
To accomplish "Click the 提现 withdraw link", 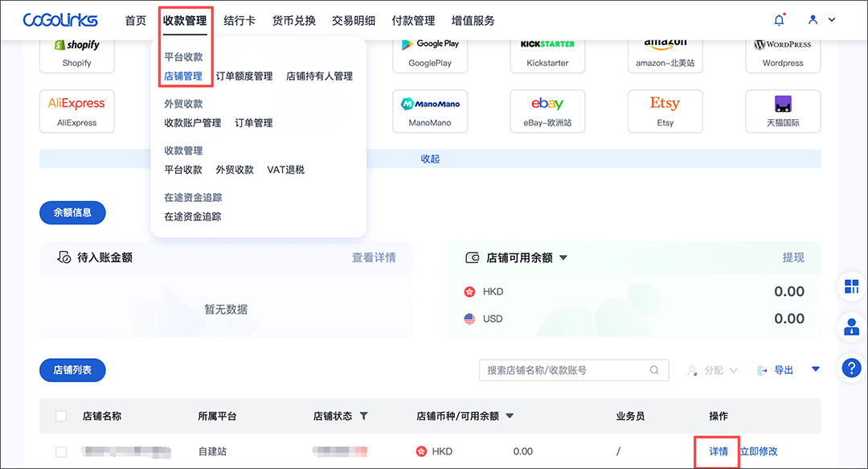I will click(x=793, y=257).
